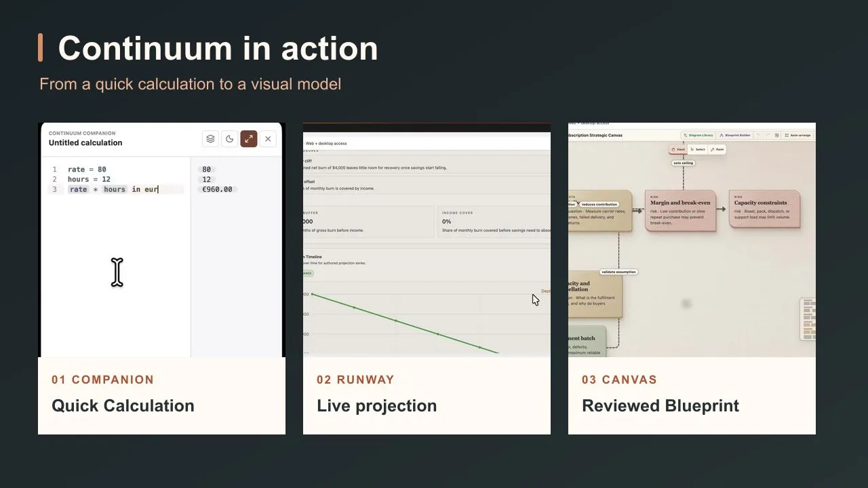Select the result value 12
Image resolution: width=868 pixels, height=488 pixels.
point(207,180)
